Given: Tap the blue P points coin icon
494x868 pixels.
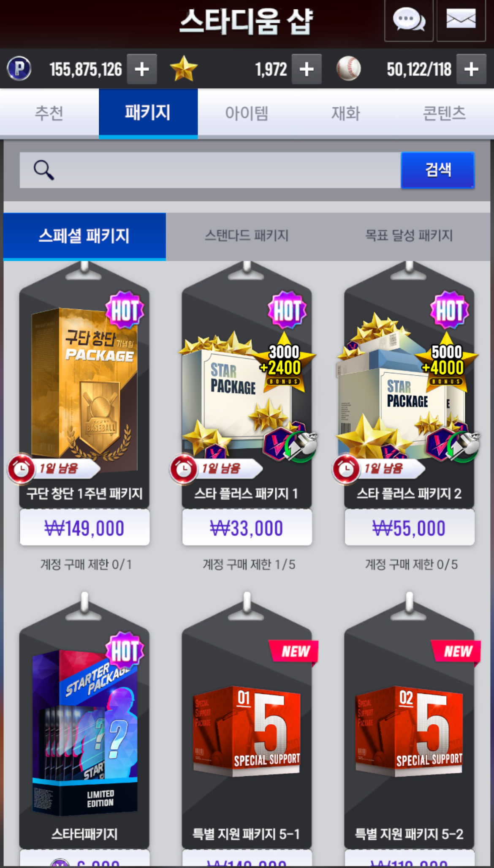Looking at the screenshot, I should [19, 68].
